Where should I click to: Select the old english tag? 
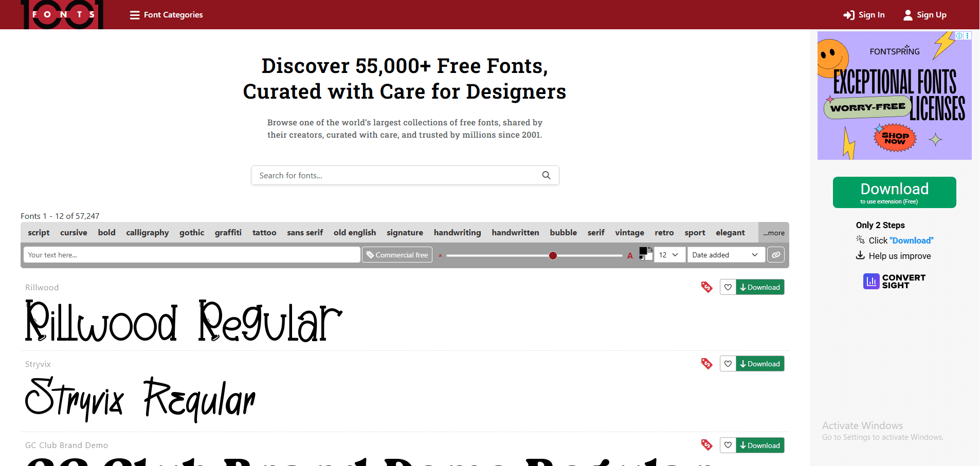355,232
